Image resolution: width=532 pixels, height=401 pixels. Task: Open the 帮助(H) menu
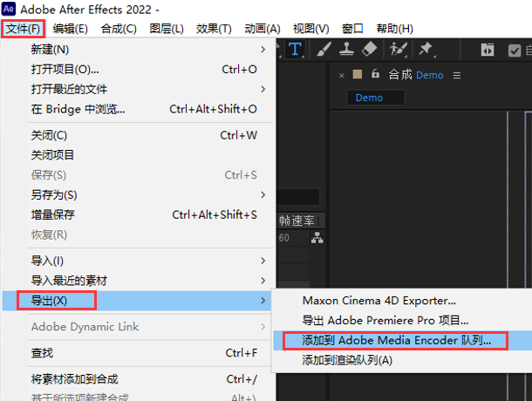click(394, 29)
